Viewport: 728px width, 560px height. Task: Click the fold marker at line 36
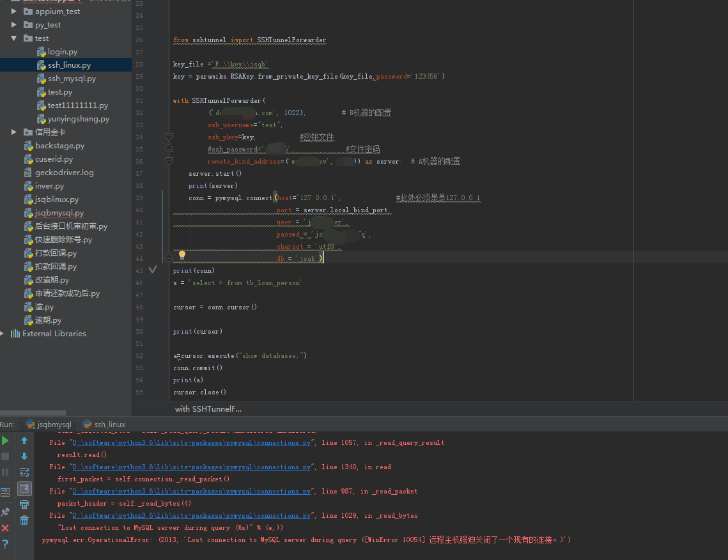(169, 160)
